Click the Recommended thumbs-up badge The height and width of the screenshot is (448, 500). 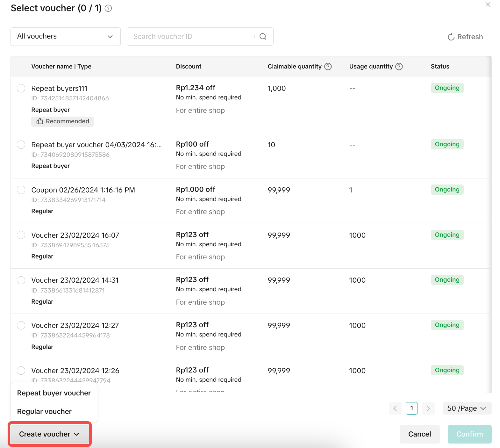coord(62,121)
